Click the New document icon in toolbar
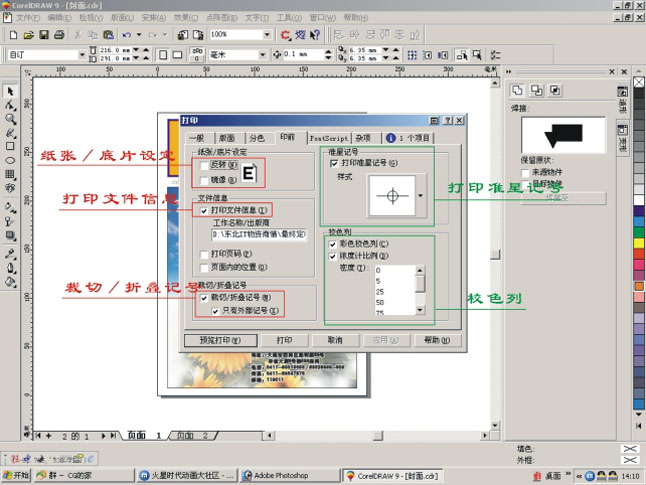The width and height of the screenshot is (646, 485). [x=11, y=35]
